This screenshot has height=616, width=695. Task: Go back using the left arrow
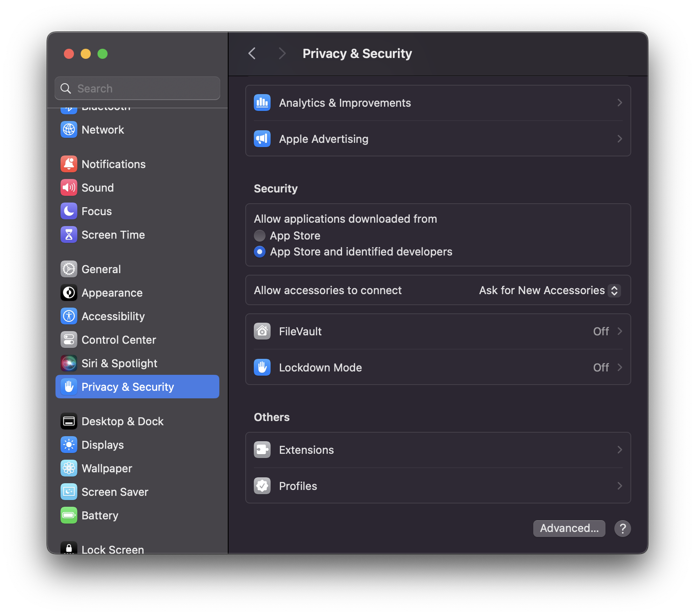point(252,53)
